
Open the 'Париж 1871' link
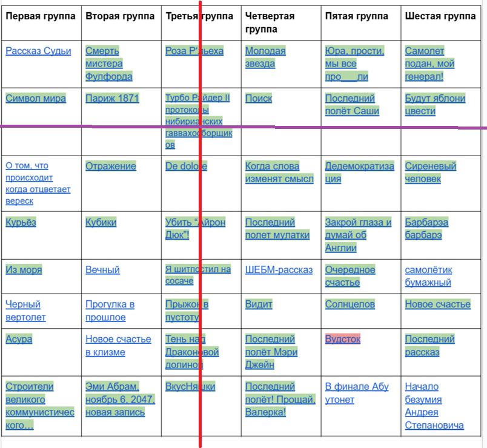(x=112, y=98)
